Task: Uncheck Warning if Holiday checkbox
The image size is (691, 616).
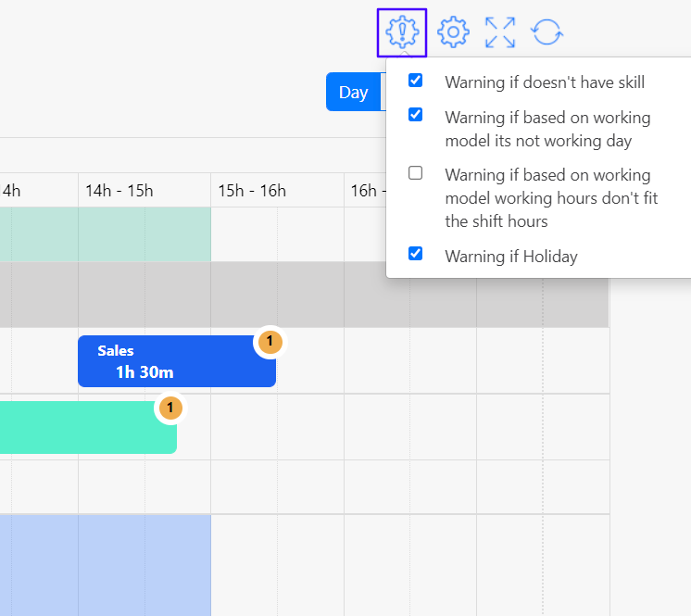Action: 416,253
